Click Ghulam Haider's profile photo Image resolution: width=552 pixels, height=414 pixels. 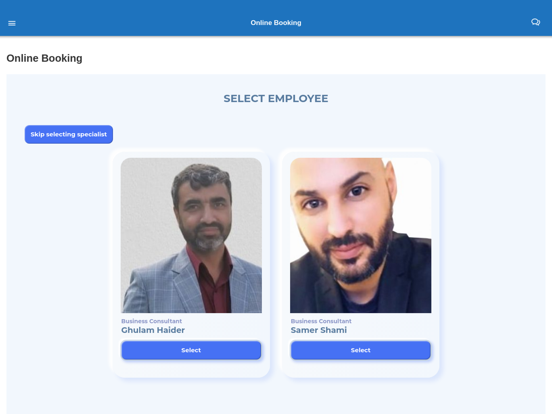tap(191, 235)
